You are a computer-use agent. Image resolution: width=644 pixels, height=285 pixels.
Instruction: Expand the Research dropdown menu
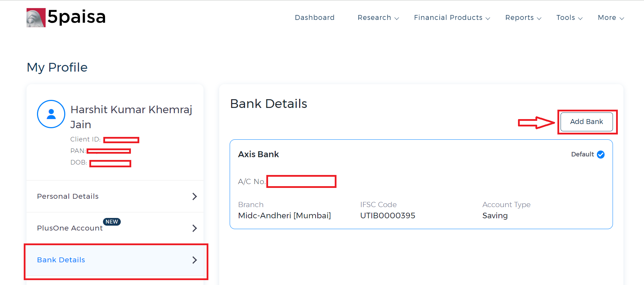378,17
